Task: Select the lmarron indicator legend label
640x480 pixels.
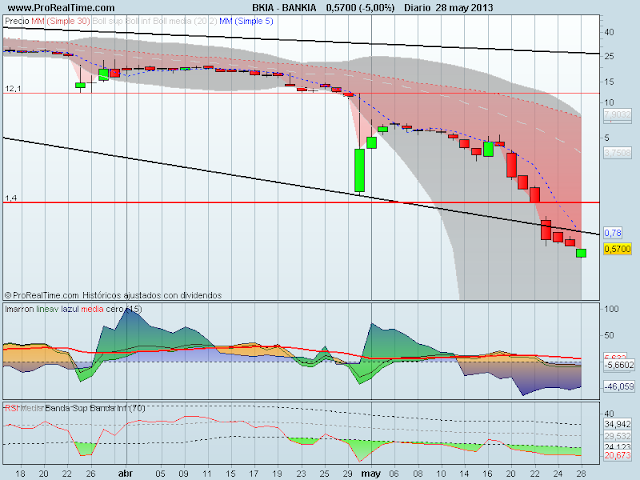Action: pos(20,309)
